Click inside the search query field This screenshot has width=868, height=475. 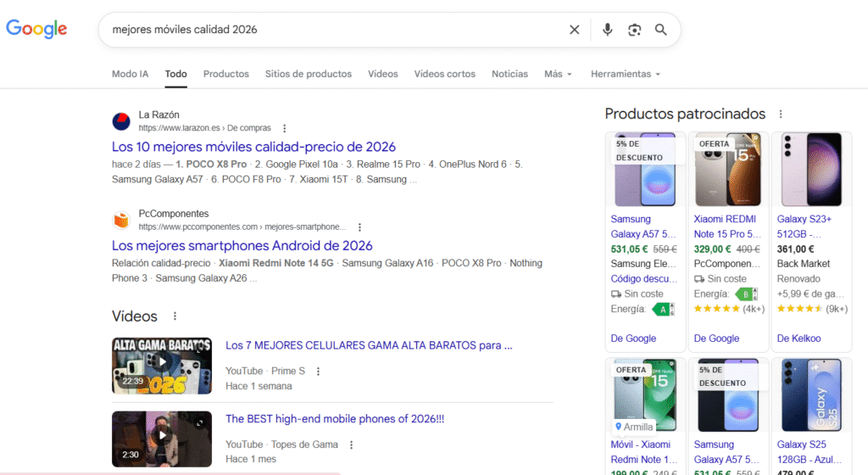pos(332,30)
